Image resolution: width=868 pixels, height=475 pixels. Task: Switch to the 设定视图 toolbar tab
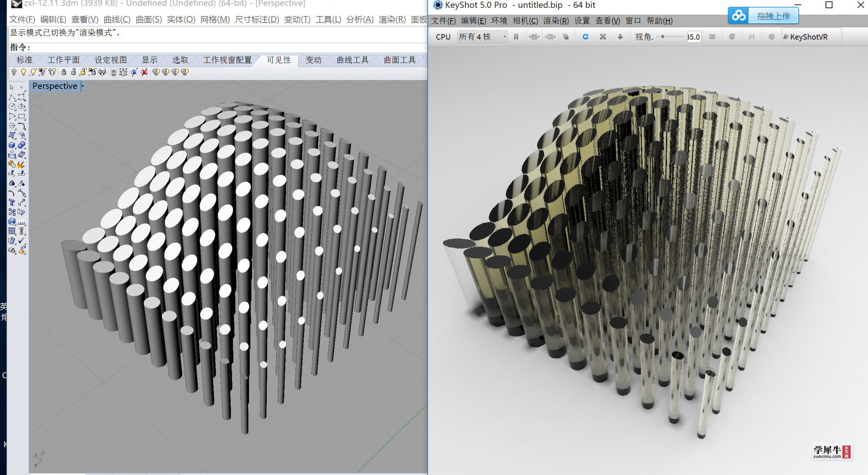(x=111, y=60)
